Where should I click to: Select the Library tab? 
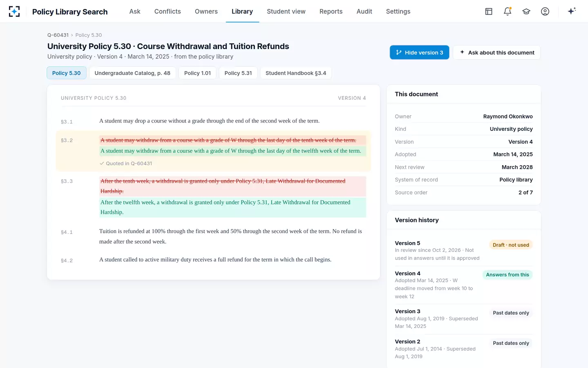[242, 11]
